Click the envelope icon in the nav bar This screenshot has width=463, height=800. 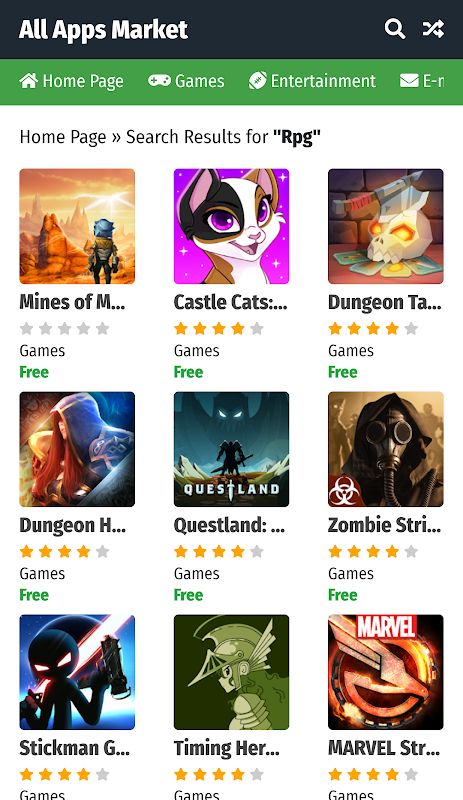409,81
